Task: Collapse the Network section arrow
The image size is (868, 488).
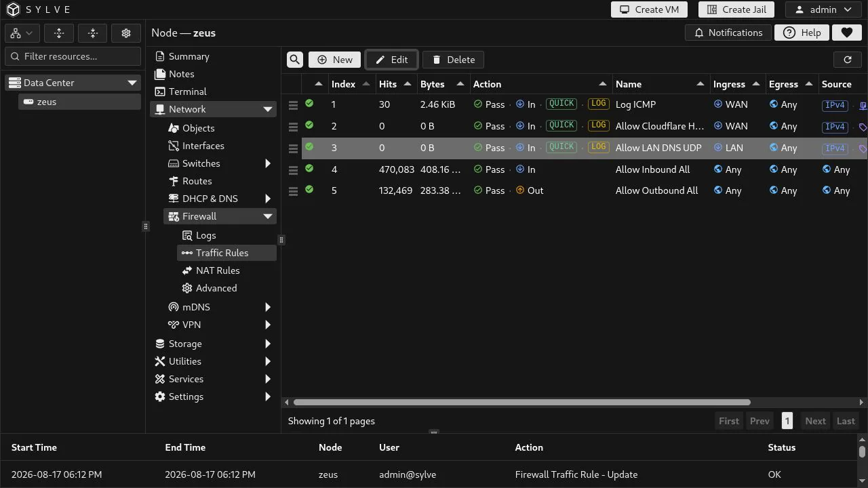Action: (x=268, y=109)
